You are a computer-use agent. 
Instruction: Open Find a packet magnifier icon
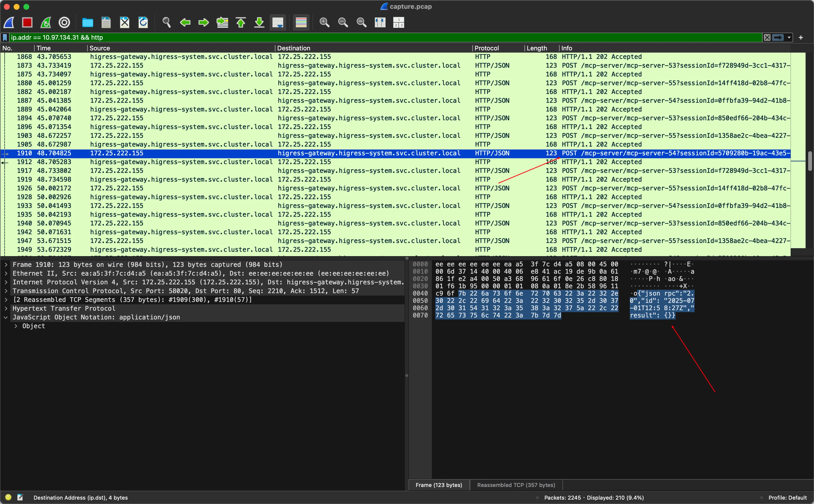click(166, 22)
